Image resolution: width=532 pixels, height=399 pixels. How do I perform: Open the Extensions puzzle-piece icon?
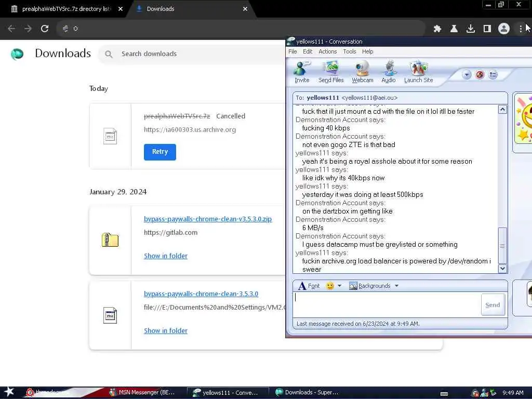437,29
